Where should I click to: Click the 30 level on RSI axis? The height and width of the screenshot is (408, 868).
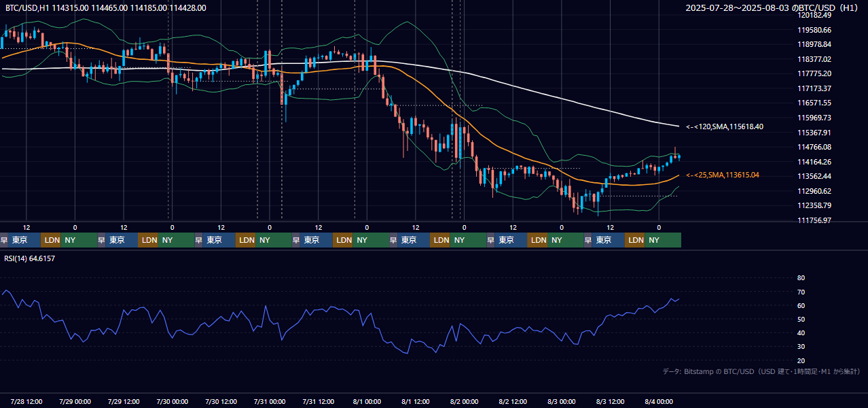(x=801, y=347)
